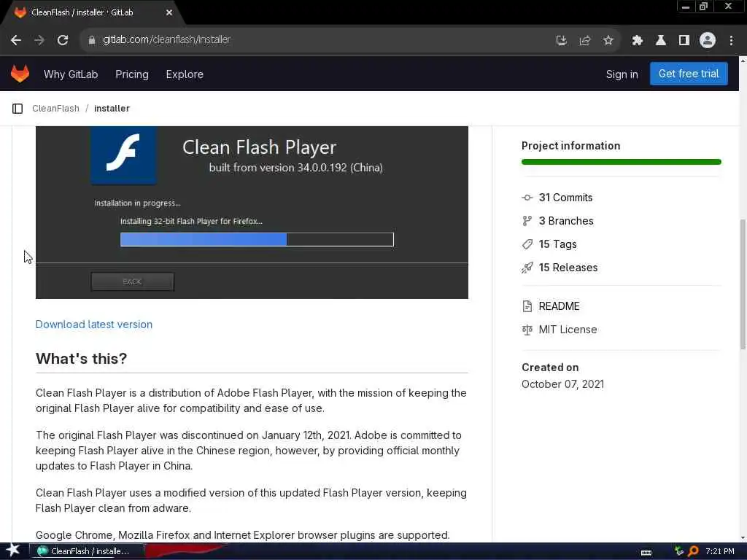This screenshot has width=747, height=560.
Task: Open the 15 Releases link
Action: click(x=568, y=268)
